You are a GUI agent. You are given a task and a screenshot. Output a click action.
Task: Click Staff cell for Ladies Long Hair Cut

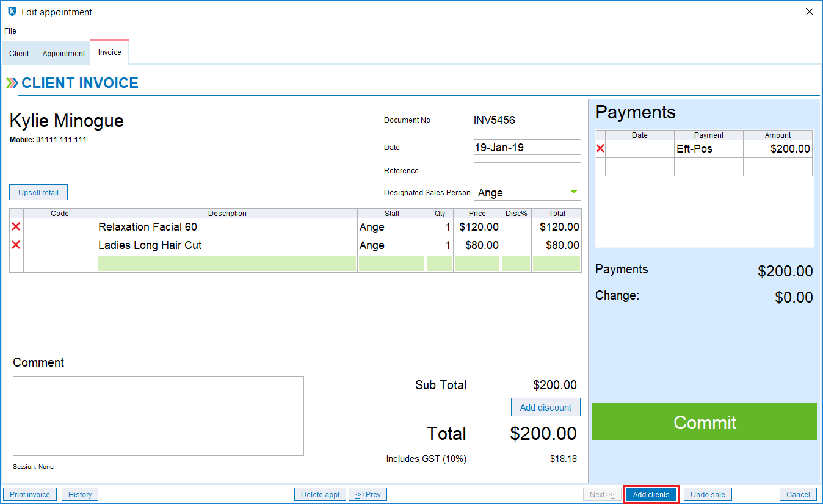pos(391,245)
